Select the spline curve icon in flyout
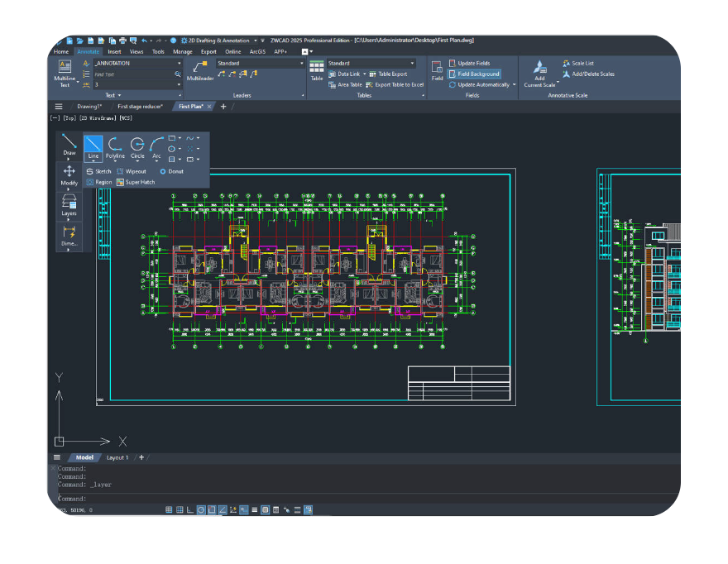Image resolution: width=728 pixels, height=564 pixels. [190, 138]
